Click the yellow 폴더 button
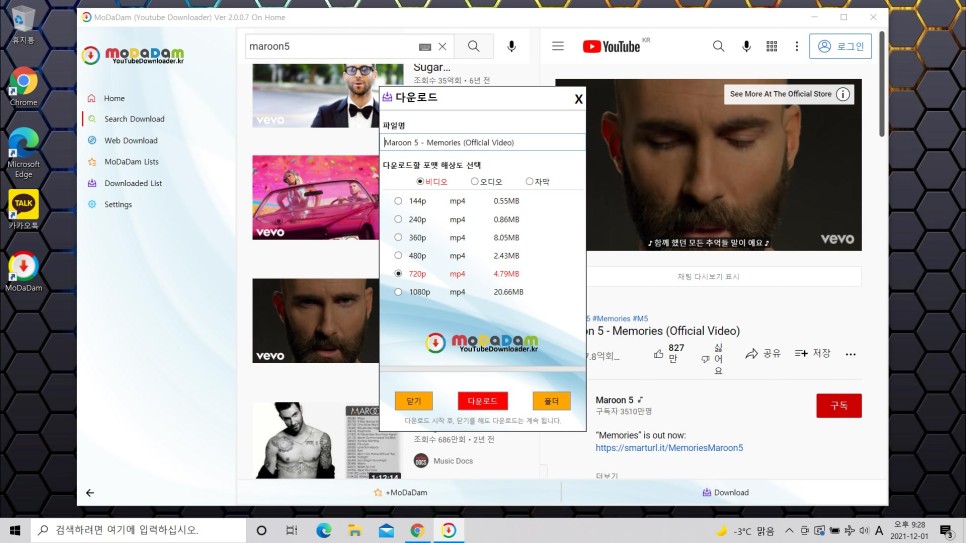Viewport: 966px width, 543px height. (x=551, y=401)
